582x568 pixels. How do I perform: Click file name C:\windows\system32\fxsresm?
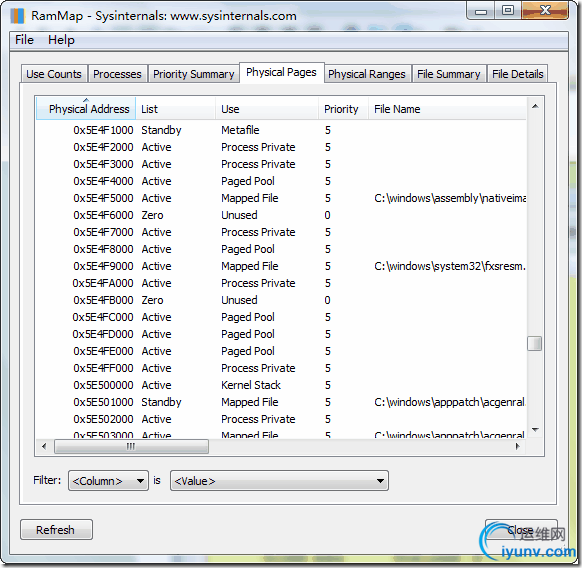pyautogui.click(x=450, y=266)
